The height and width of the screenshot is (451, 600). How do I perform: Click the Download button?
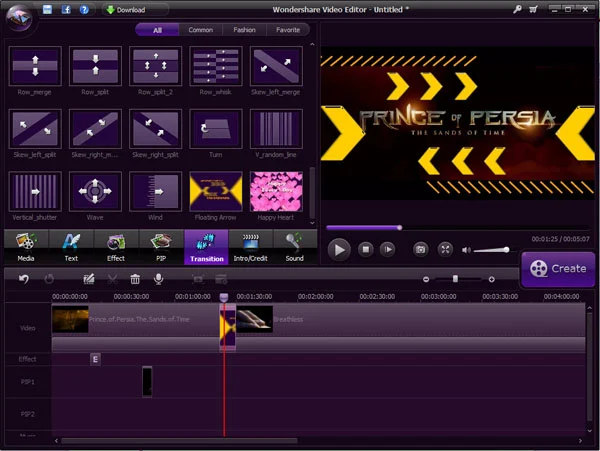click(126, 9)
